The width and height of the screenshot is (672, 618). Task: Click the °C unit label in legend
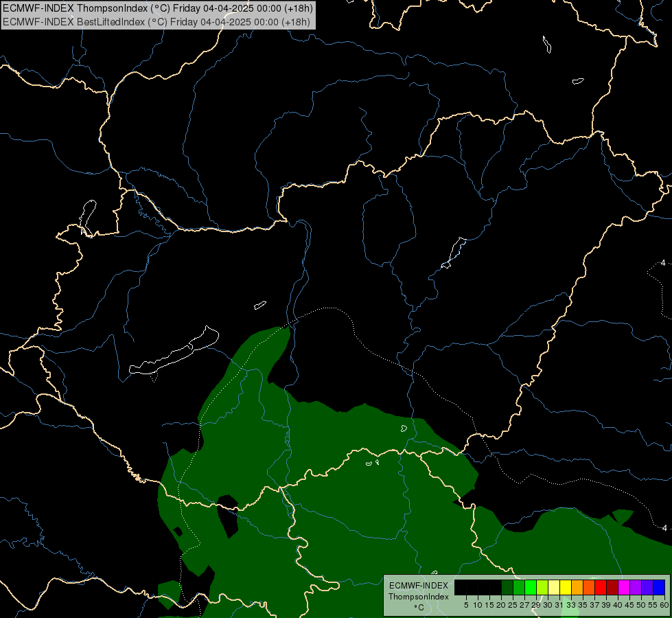(419, 608)
